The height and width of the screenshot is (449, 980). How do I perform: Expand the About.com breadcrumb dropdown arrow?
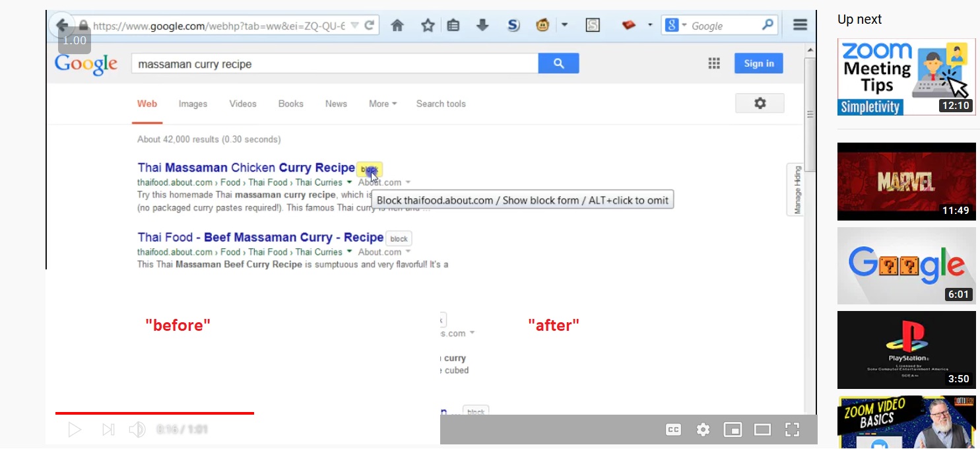408,182
